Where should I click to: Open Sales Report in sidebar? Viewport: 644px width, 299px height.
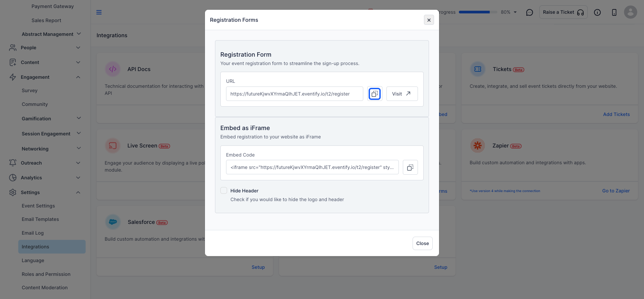tap(46, 20)
